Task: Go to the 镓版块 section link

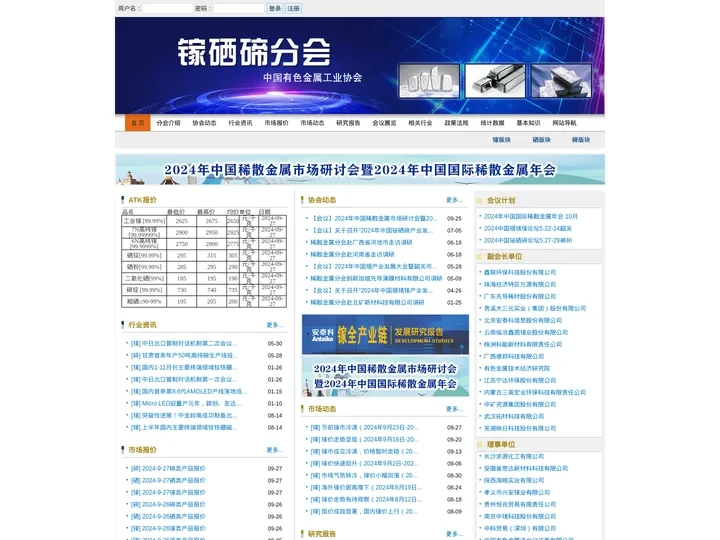Action: [501, 140]
